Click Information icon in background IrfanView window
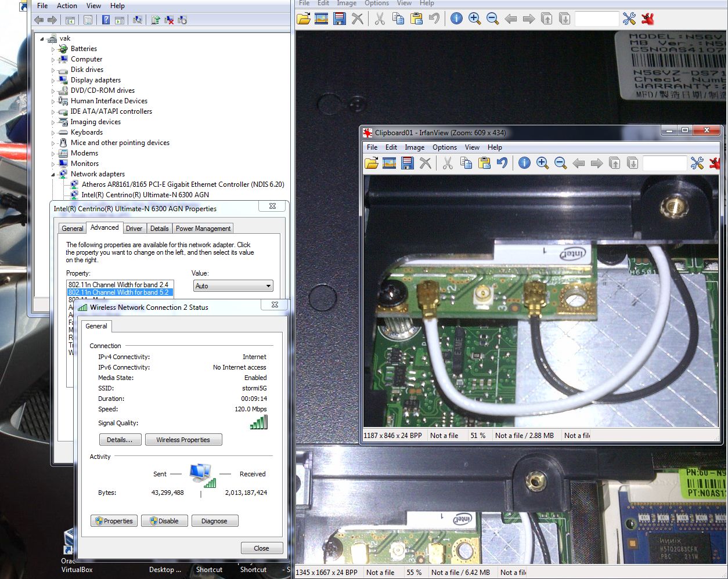The image size is (728, 579). click(x=457, y=19)
